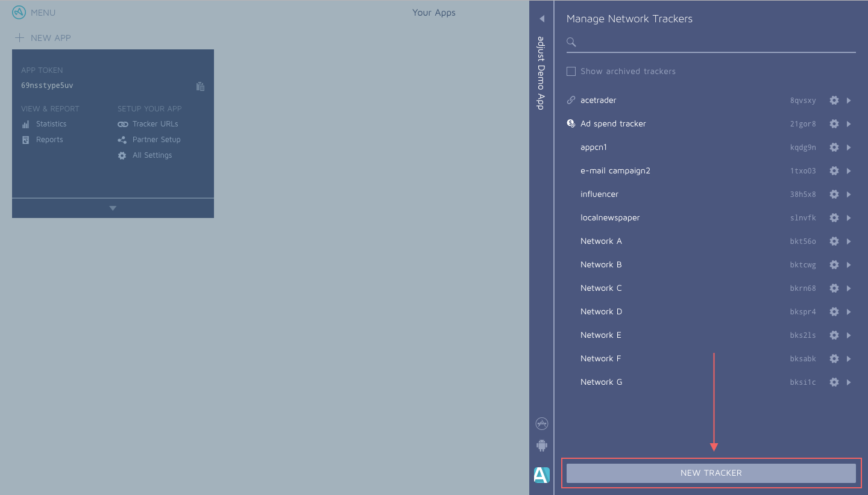Click the Android platform icon
This screenshot has height=495, width=868.
pos(541,446)
